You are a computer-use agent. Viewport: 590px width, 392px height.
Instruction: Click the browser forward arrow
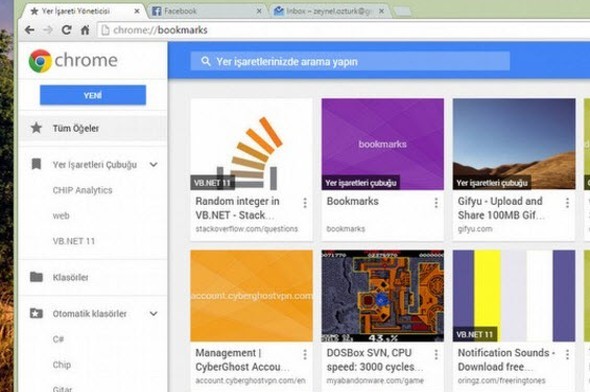(x=48, y=30)
